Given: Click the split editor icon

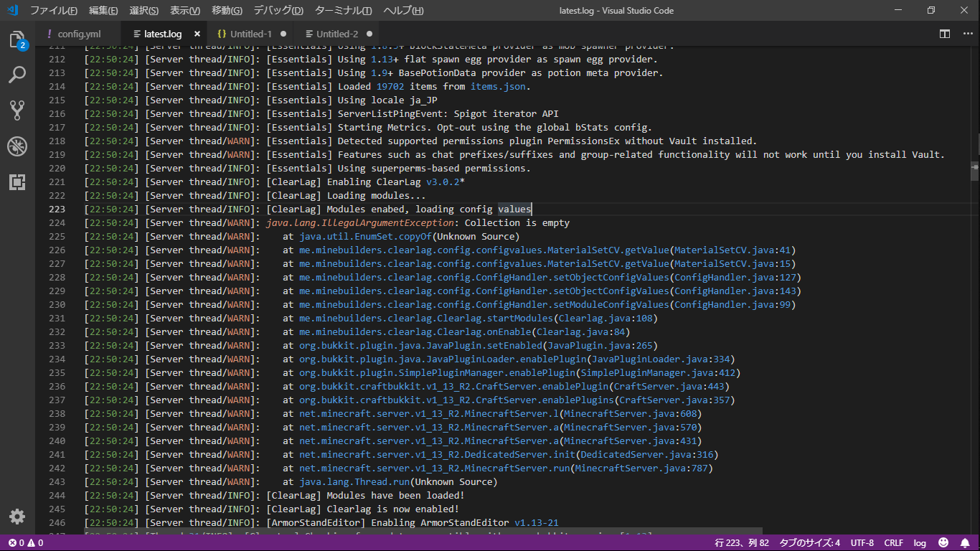Looking at the screenshot, I should click(x=945, y=34).
